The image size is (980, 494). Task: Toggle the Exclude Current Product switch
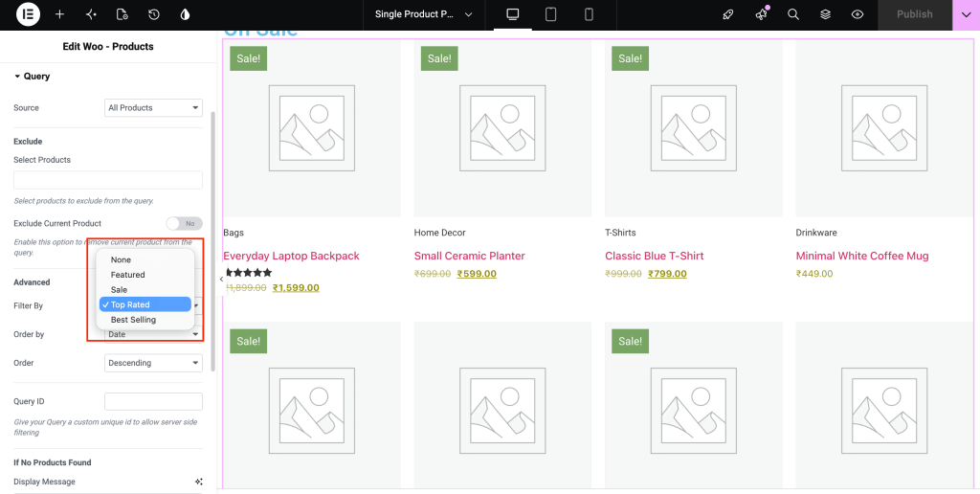coord(185,223)
